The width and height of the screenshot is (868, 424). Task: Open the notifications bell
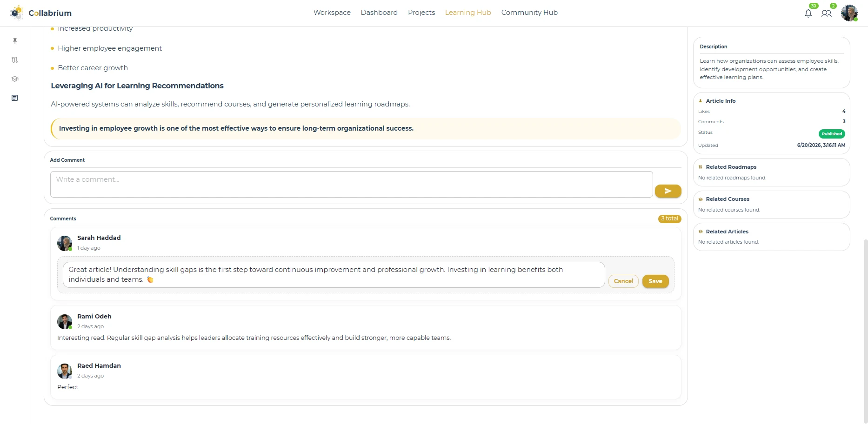pos(808,13)
